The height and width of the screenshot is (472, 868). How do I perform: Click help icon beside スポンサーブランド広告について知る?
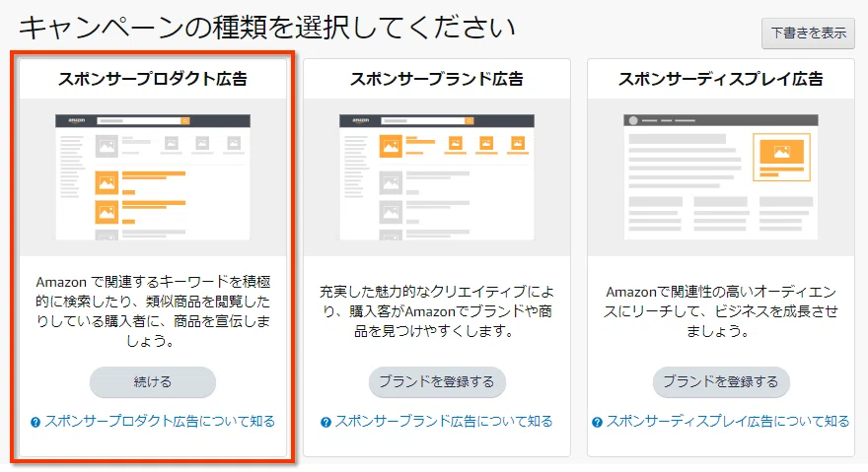coord(325,423)
